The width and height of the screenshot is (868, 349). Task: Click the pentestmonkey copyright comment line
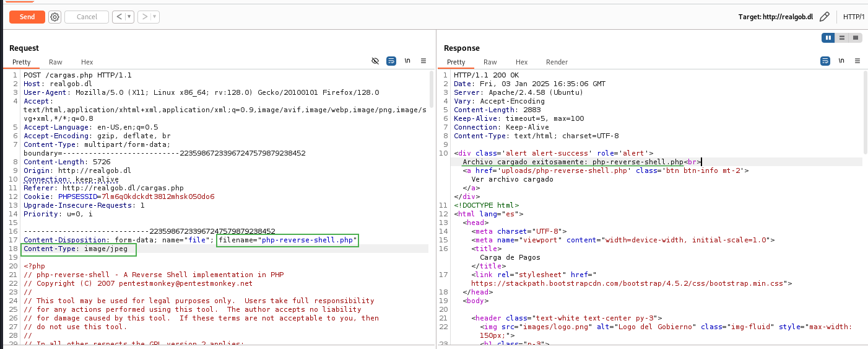138,283
